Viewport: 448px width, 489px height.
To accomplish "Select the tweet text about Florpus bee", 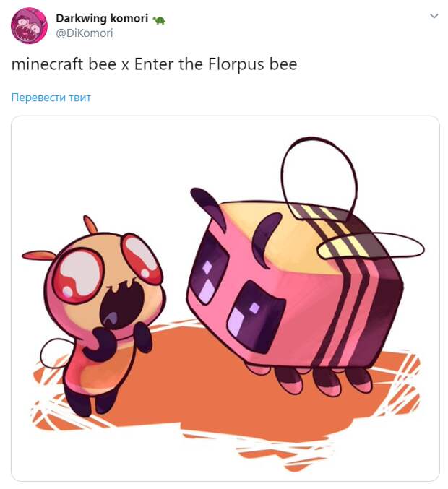I will click(154, 64).
